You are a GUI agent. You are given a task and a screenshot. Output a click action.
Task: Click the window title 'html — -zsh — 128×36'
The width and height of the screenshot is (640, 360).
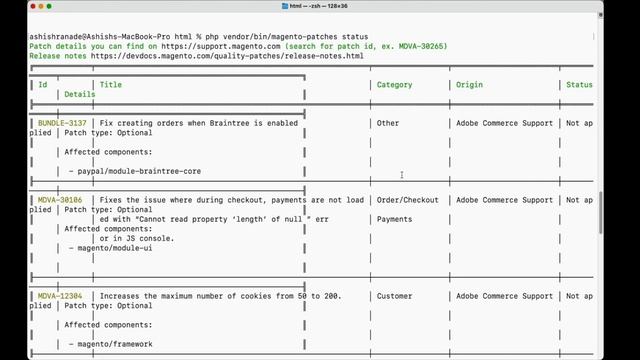click(x=318, y=6)
